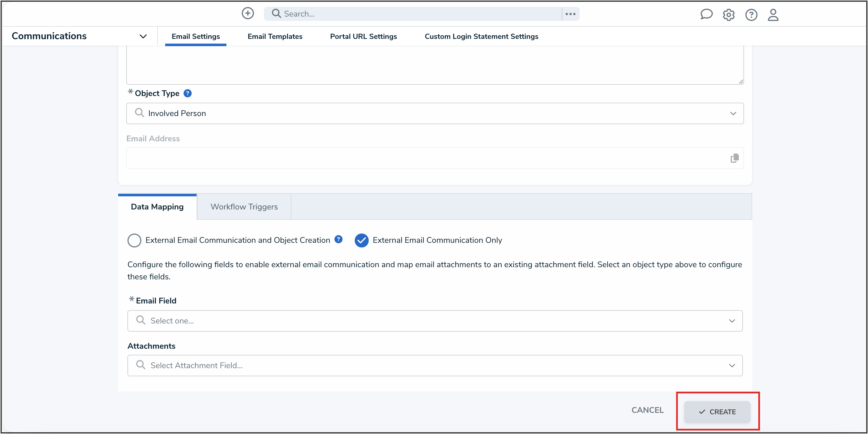Click the Cancel button

[647, 410]
